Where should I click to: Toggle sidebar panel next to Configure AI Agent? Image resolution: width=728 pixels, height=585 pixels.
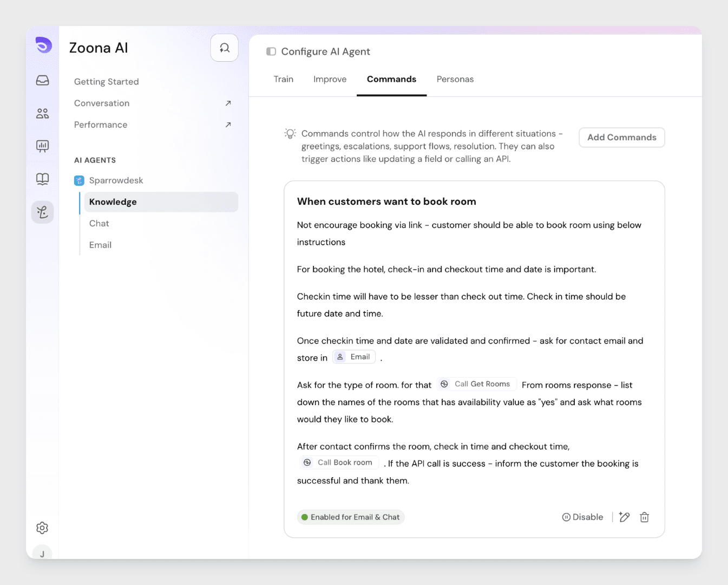[271, 51]
